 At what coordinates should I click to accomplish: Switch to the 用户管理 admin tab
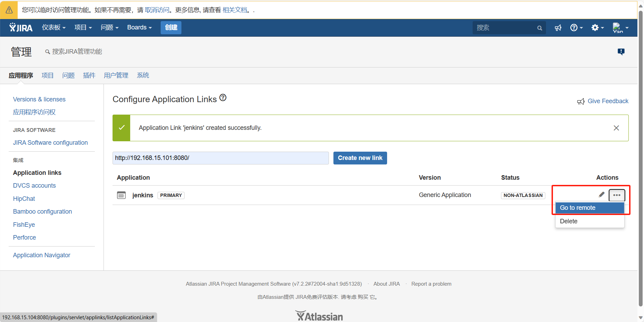coord(116,75)
